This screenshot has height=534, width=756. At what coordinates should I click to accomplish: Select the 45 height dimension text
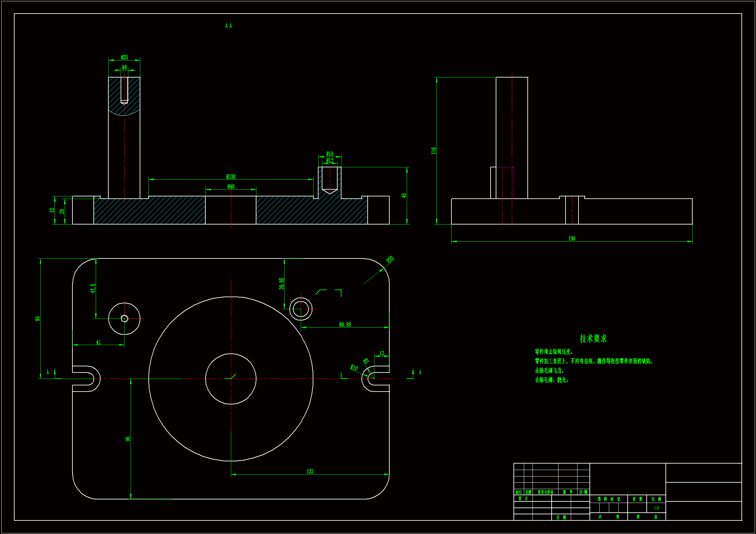[404, 195]
